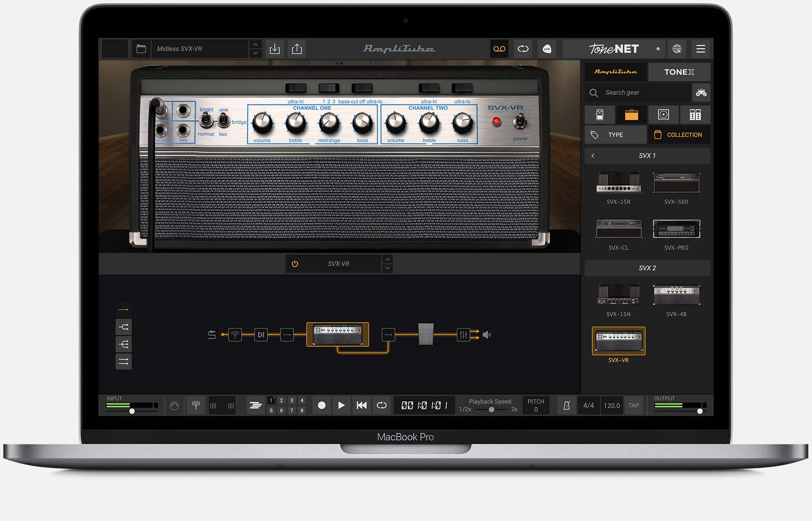812x521 pixels.
Task: Click the save preset download icon
Action: 275,49
